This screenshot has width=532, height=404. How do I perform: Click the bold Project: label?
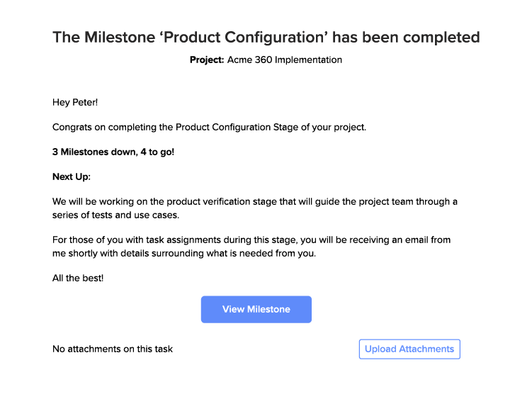coord(207,60)
